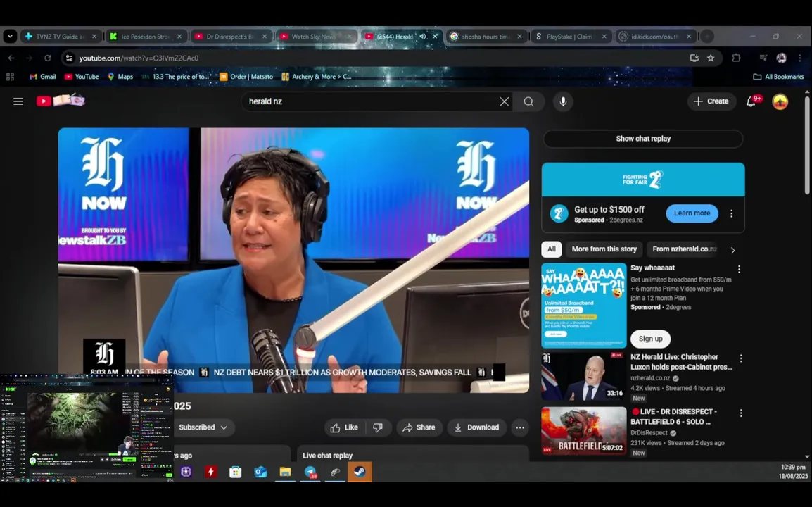The image size is (812, 507).
Task: Install or cast icon in address bar
Action: tap(694, 58)
